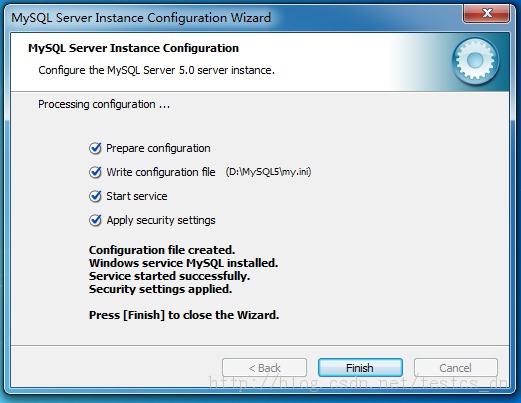The height and width of the screenshot is (403, 521).
Task: Click Finish to close the wizard
Action: [x=360, y=368]
